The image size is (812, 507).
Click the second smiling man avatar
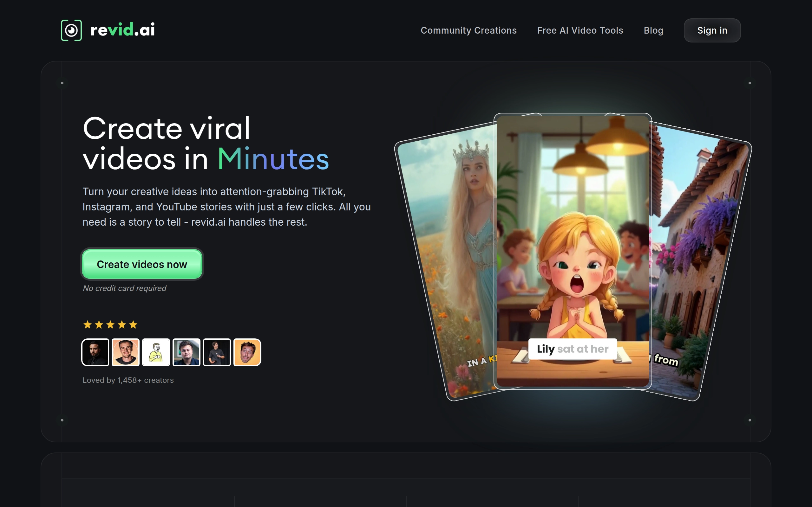[126, 352]
